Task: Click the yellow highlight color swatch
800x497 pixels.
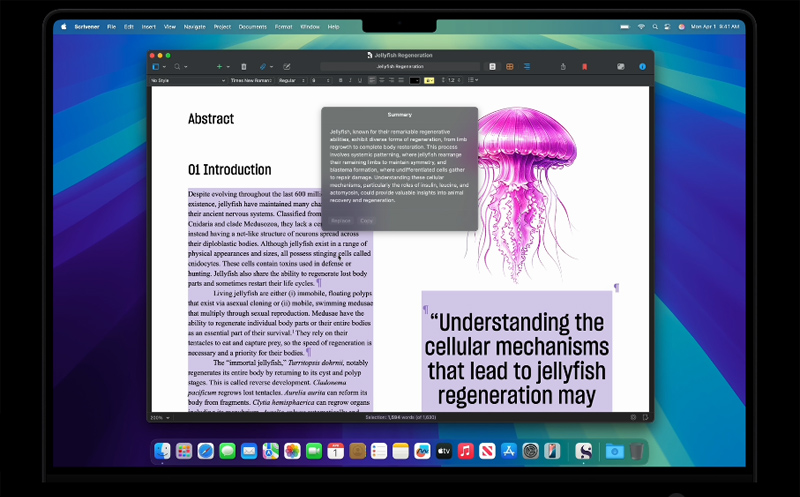Action: click(x=429, y=80)
